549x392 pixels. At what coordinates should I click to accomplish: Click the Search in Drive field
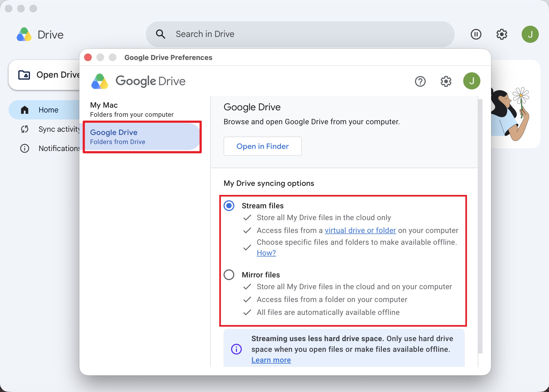[x=300, y=34]
